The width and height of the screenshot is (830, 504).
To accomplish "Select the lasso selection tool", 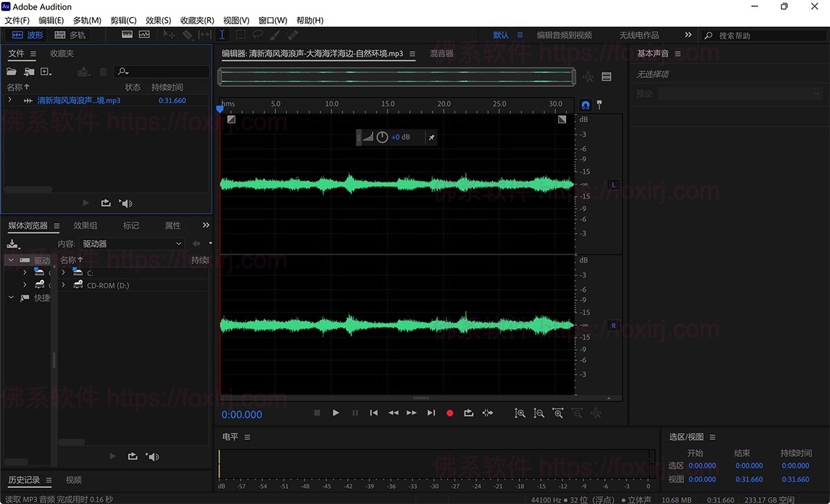I will pos(257,35).
